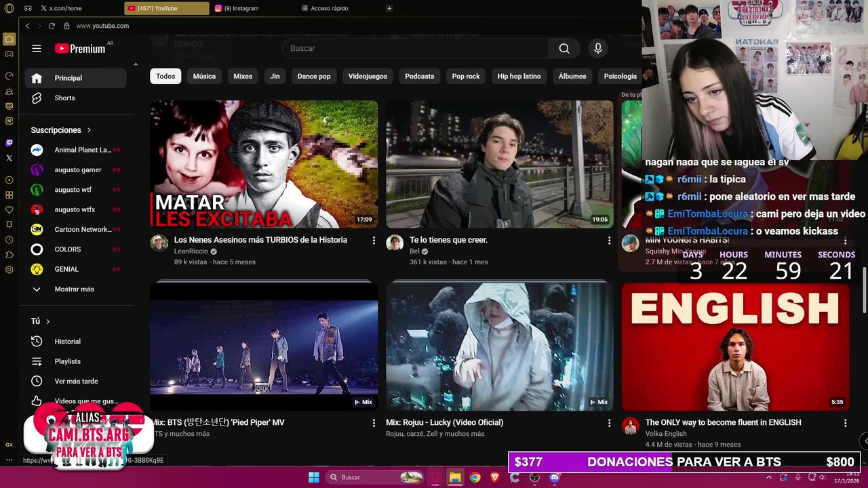The height and width of the screenshot is (488, 868).
Task: Open LeanRiccio channel avatar
Action: pos(159,243)
